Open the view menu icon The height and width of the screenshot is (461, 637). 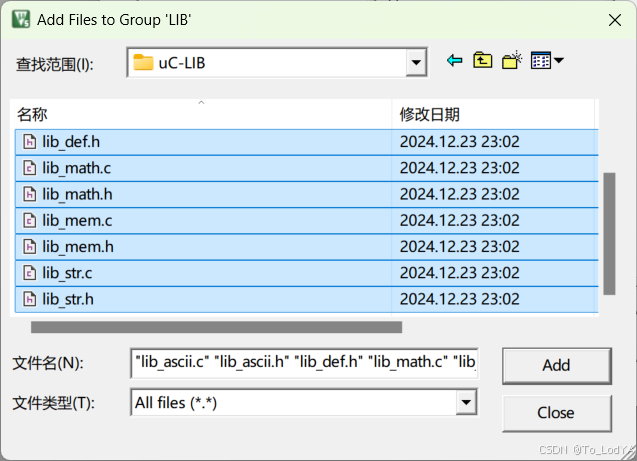[541, 61]
